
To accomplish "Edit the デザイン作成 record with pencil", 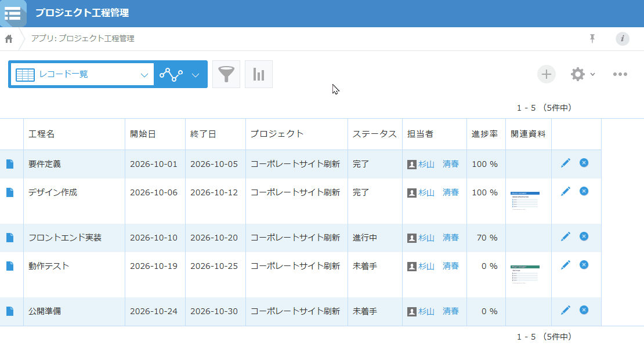I will (x=566, y=191).
